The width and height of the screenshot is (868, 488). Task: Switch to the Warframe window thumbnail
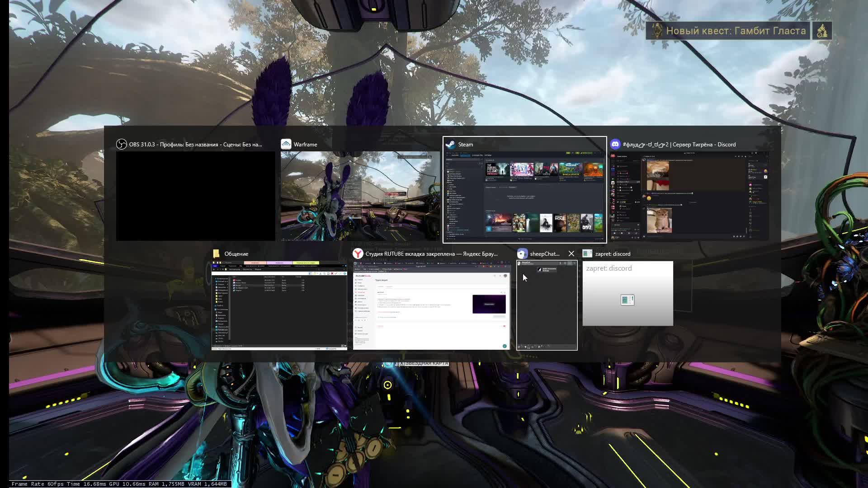[360, 196]
